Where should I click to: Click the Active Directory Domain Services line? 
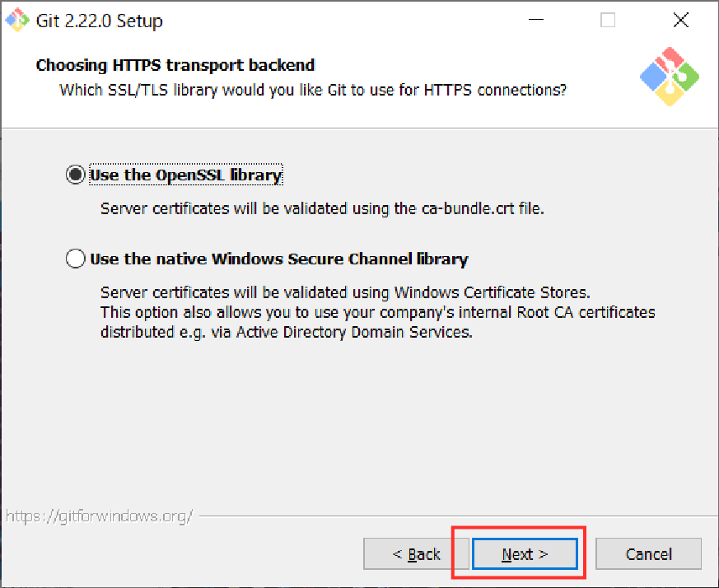tap(287, 333)
